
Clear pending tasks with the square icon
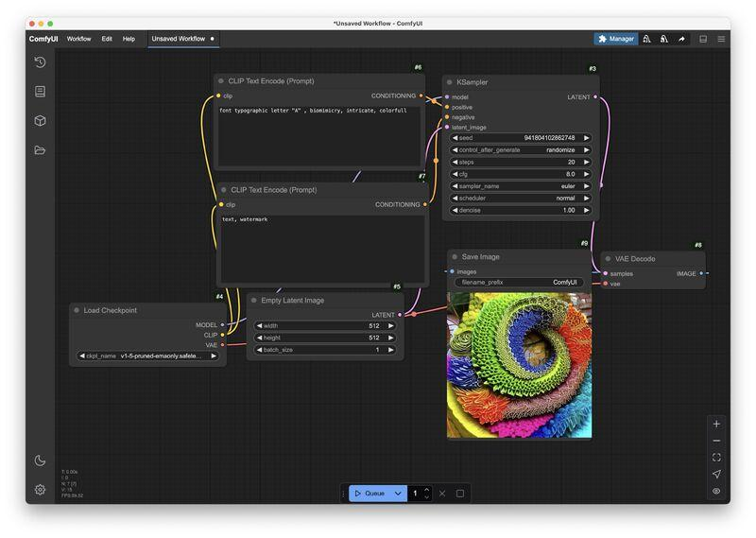pyautogui.click(x=460, y=494)
